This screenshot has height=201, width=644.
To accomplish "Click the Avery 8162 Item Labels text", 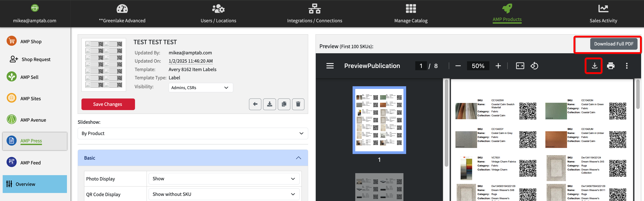I will [193, 69].
